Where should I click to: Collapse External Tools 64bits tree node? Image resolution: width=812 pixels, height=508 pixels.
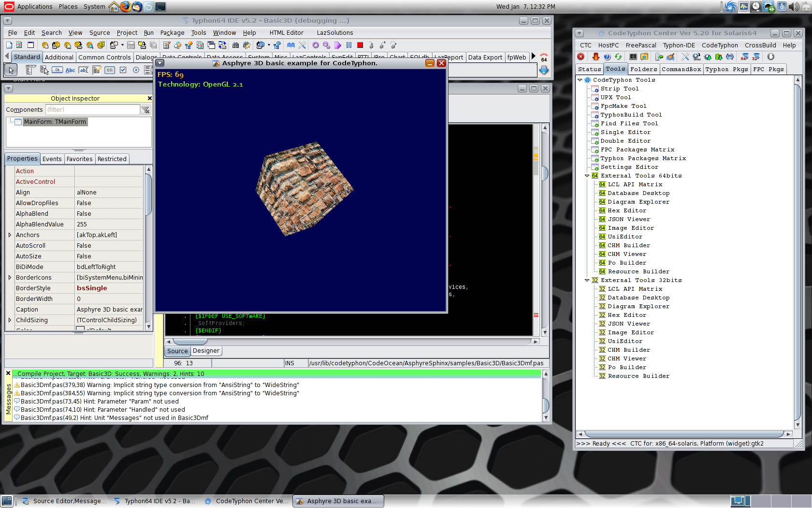coord(587,176)
